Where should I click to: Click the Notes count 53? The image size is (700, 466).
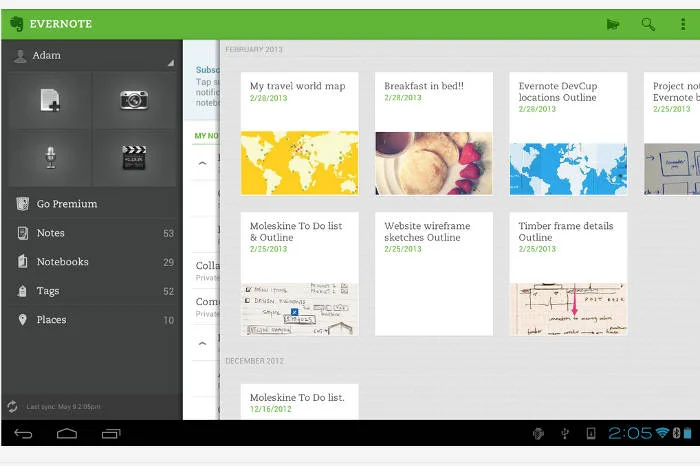pyautogui.click(x=168, y=233)
